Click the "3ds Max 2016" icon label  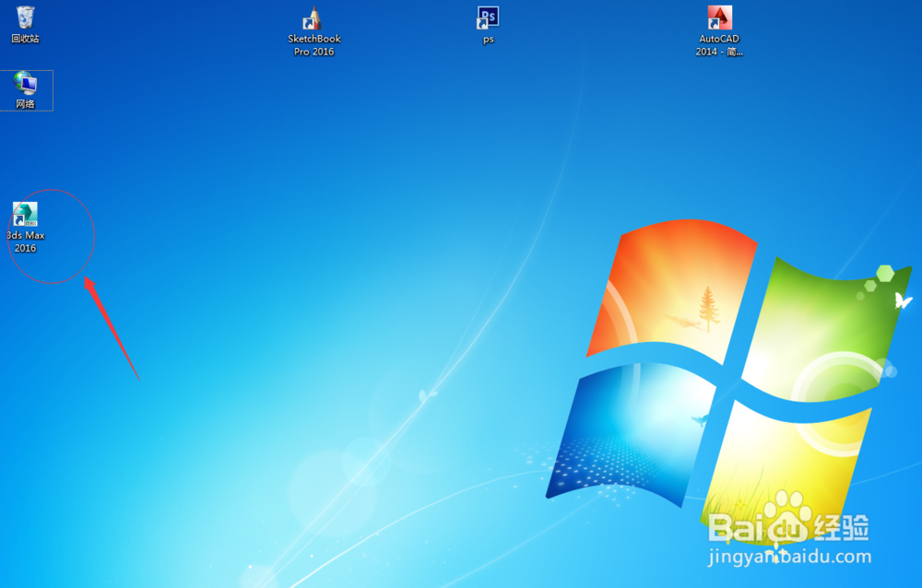point(25,241)
